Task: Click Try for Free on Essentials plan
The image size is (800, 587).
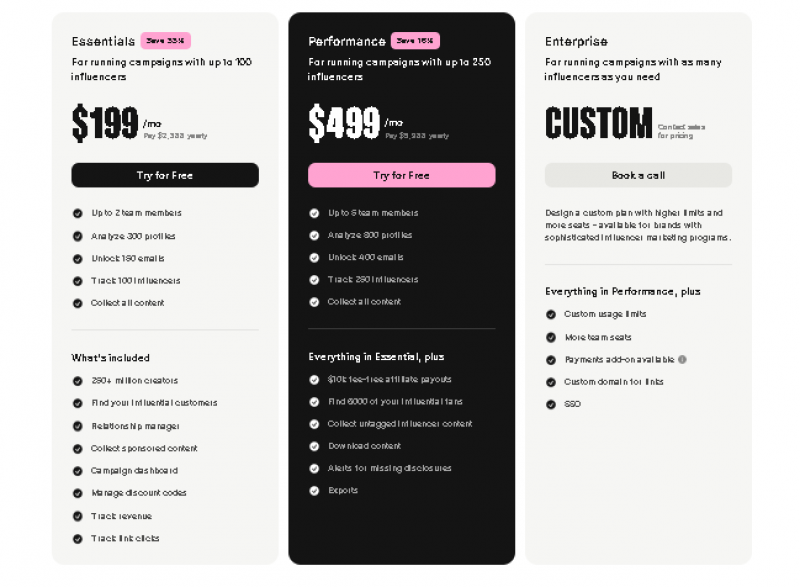Action: [x=165, y=174]
